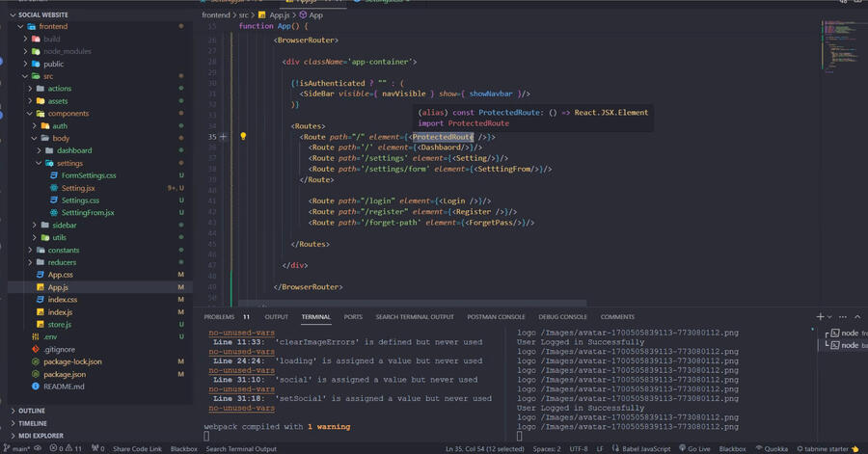Click the tabnine starter status item
Screen dimensions: 868x454
click(x=828, y=448)
